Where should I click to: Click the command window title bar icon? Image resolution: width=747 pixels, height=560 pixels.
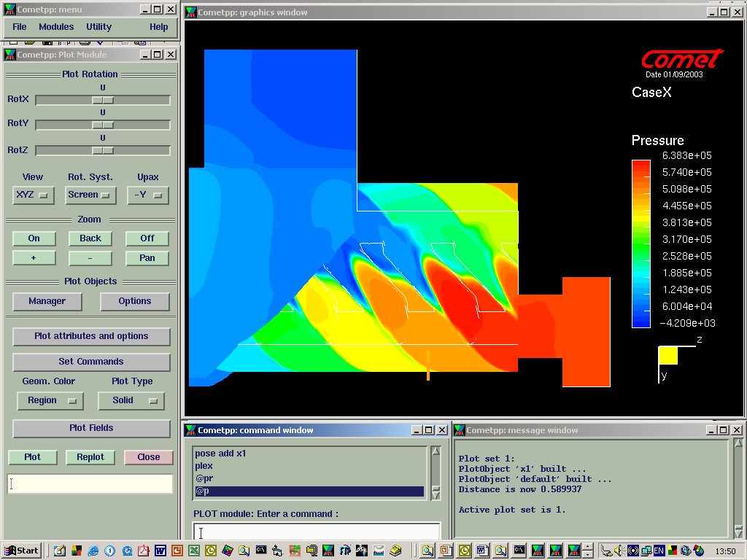click(190, 430)
